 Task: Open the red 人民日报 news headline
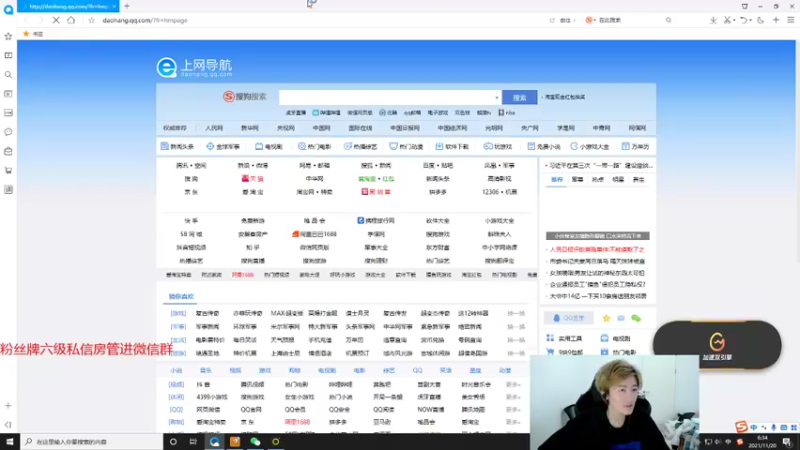597,249
